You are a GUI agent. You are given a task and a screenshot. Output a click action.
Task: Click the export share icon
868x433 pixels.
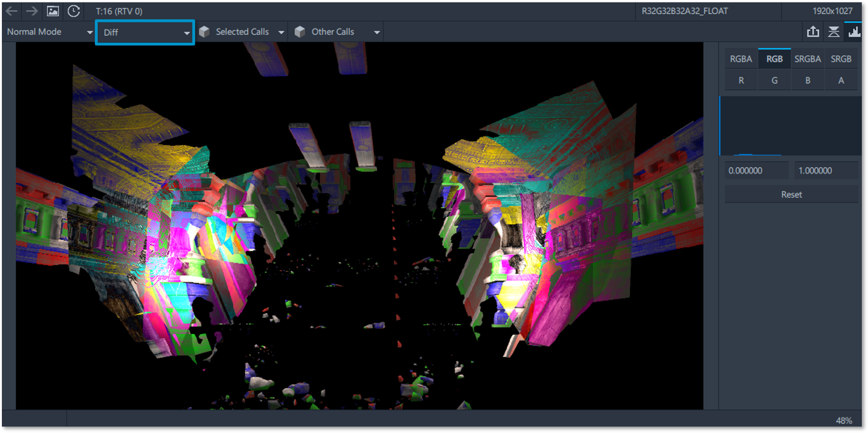[813, 32]
